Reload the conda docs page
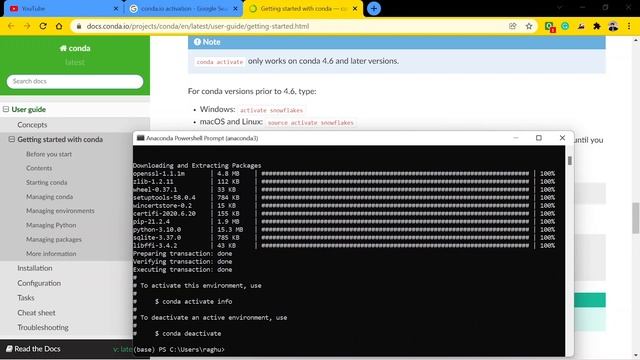 point(43,26)
